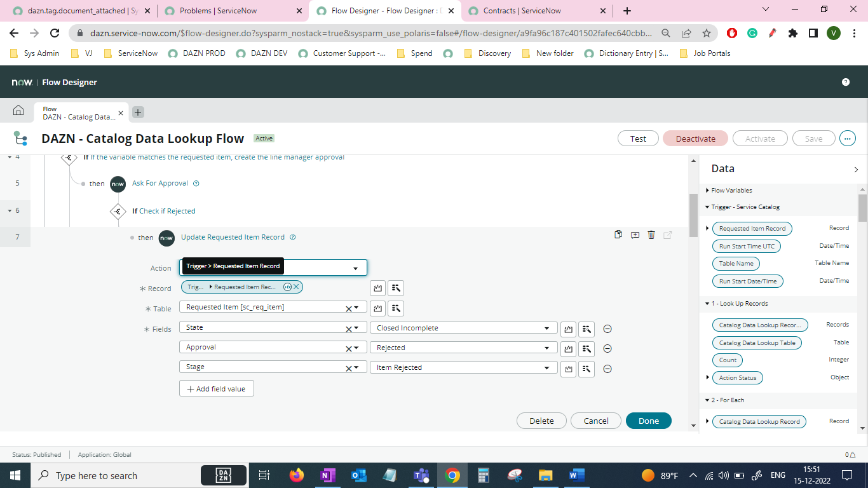
Task: Open data pill picker for Record field
Action: coord(395,288)
